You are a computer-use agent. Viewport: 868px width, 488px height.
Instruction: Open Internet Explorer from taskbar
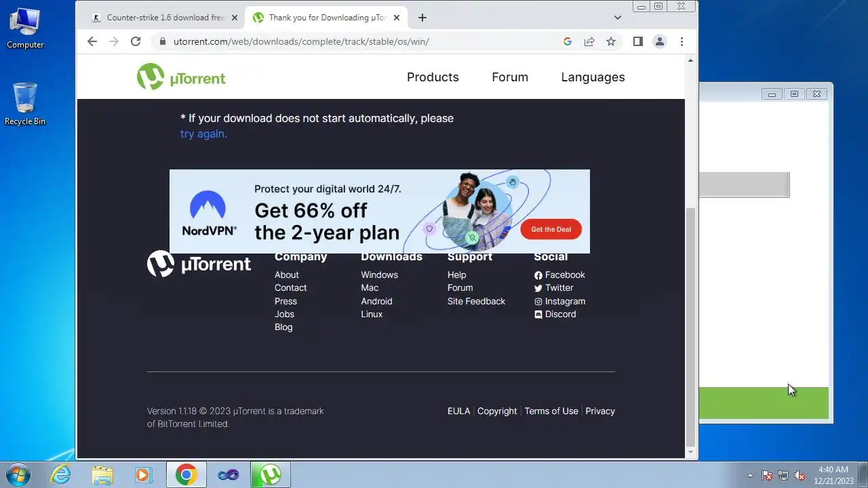tap(60, 474)
